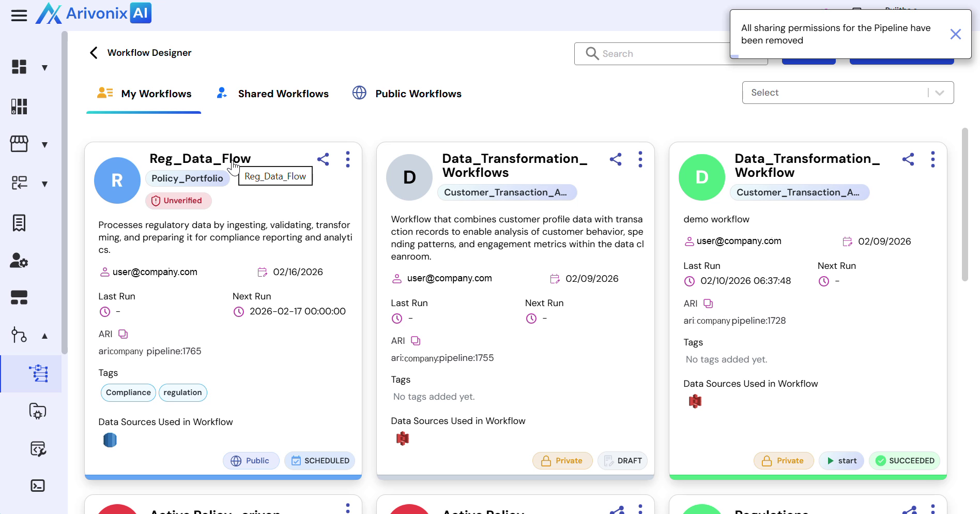The image size is (980, 514).
Task: Toggle Private badge on Data_Transformation_Workflow
Action: pyautogui.click(x=783, y=461)
